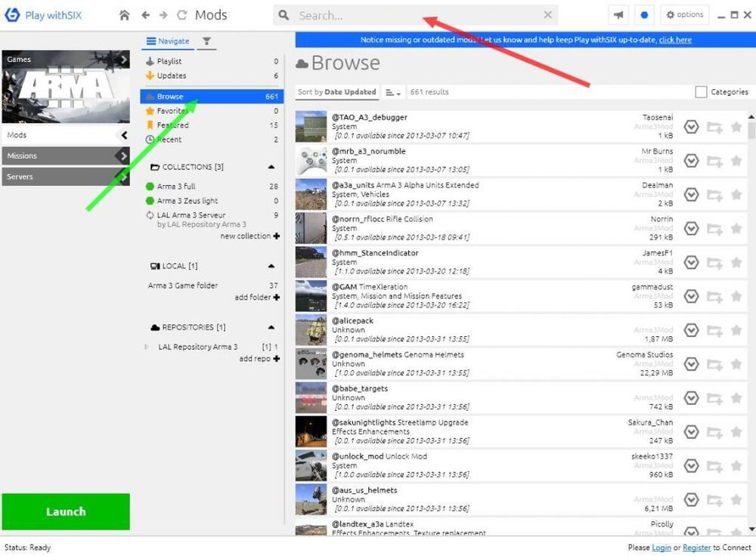Expand the Games panel arrow

pos(124,60)
